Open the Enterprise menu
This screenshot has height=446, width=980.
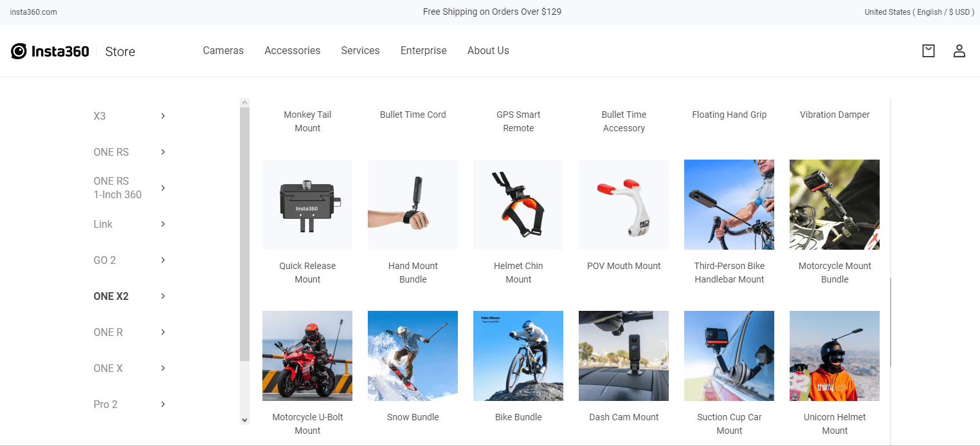424,50
